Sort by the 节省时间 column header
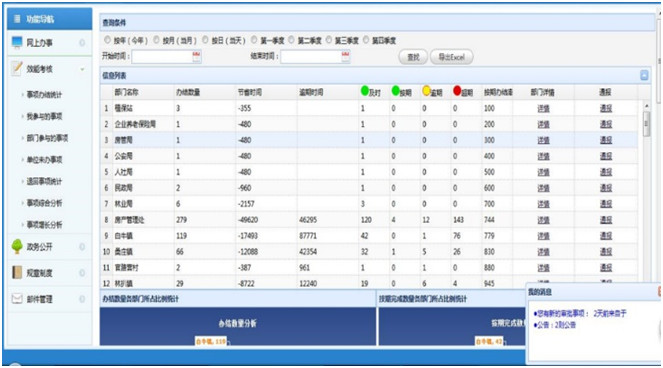This screenshot has height=368, width=663. 249,92
